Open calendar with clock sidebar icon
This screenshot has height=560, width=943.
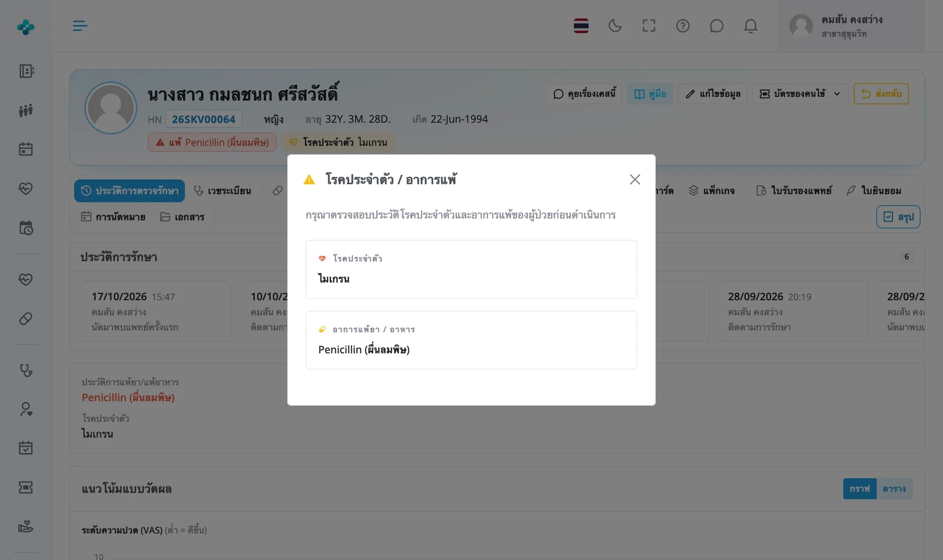click(x=26, y=228)
